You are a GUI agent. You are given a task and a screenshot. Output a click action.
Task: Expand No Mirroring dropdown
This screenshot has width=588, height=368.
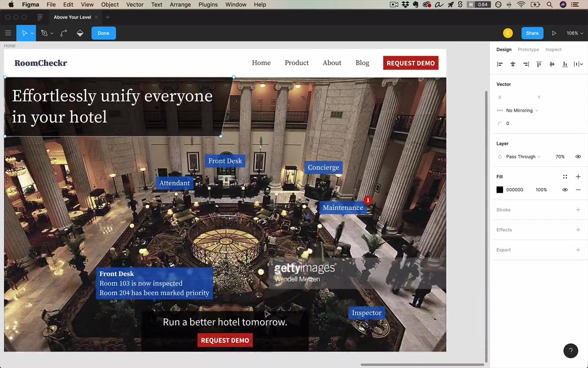[522, 110]
